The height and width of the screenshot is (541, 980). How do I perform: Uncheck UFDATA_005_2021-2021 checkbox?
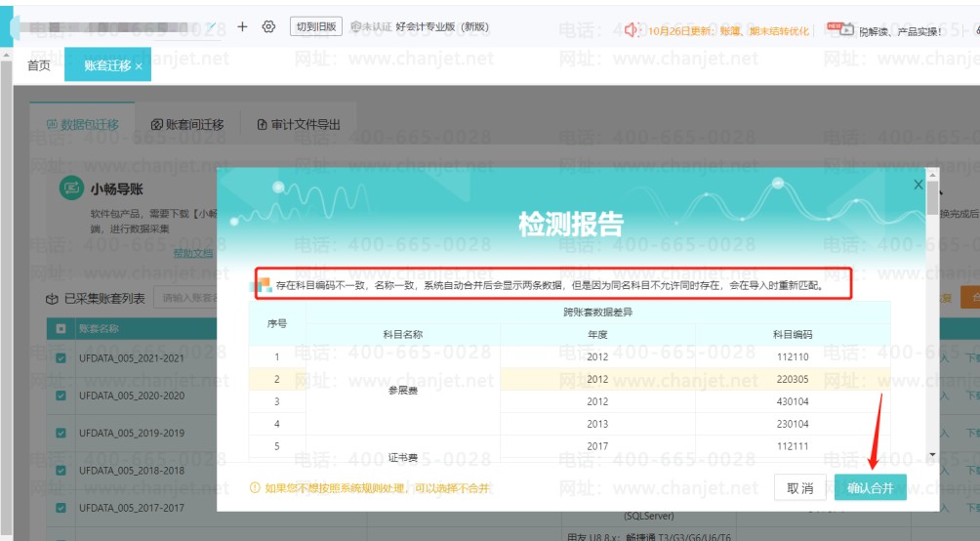point(61,358)
